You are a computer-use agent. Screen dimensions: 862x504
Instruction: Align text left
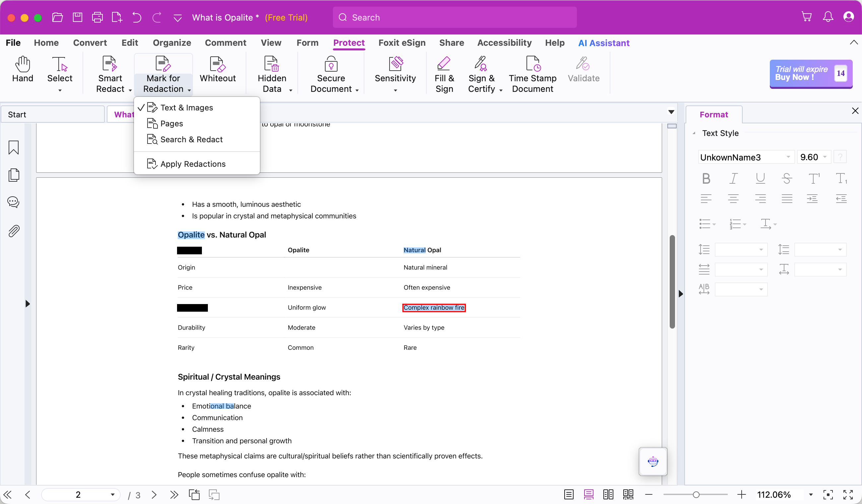pyautogui.click(x=706, y=199)
